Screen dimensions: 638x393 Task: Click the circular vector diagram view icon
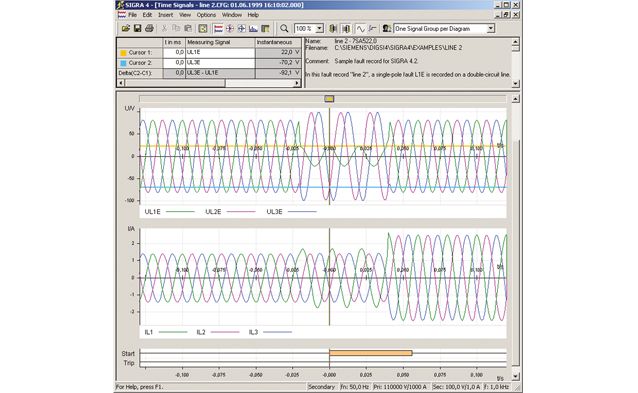[230, 28]
